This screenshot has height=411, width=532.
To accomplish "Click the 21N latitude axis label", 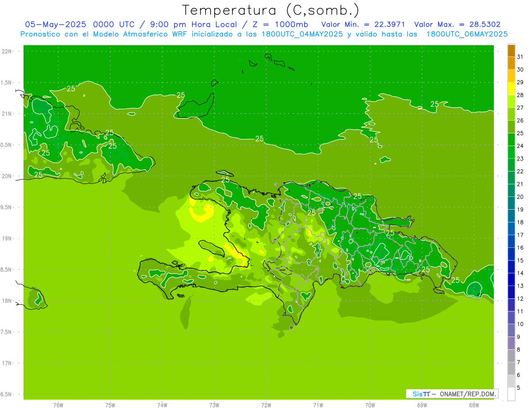I will (x=7, y=114).
